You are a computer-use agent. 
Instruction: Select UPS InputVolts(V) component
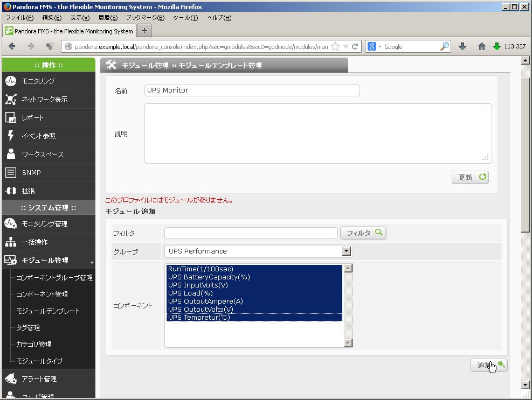pyautogui.click(x=254, y=285)
